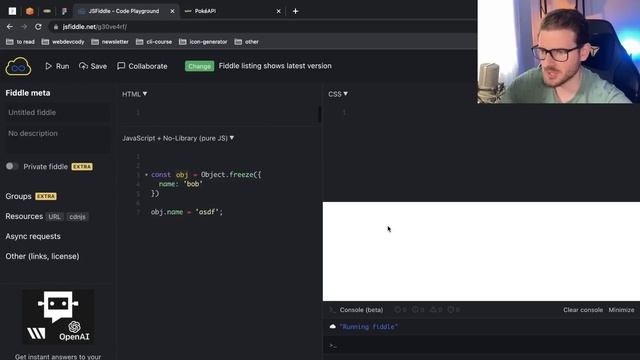The height and width of the screenshot is (360, 640).
Task: Open the 'to read' bookmarks folder
Action: point(20,42)
